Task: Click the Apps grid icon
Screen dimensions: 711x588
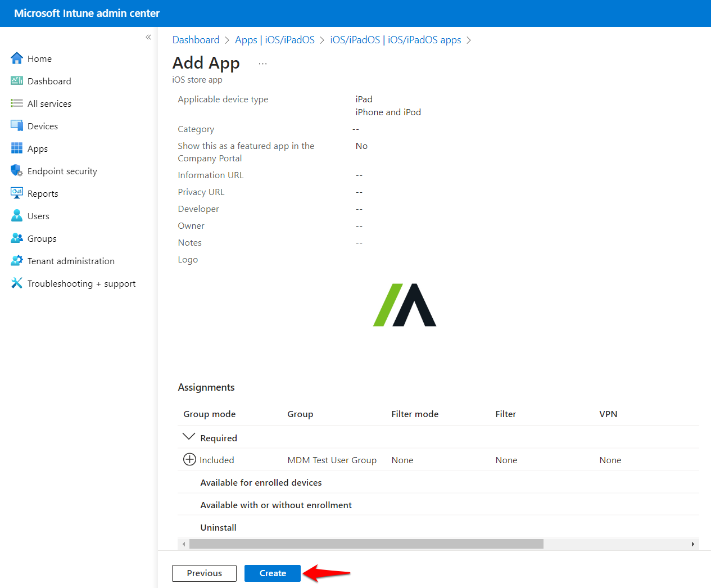Action: pos(17,148)
